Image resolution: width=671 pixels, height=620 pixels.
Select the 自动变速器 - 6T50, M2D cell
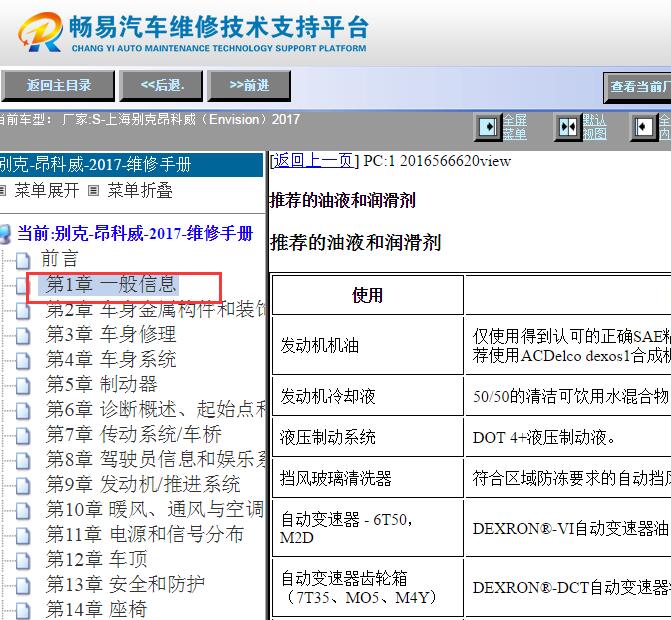[x=368, y=528]
